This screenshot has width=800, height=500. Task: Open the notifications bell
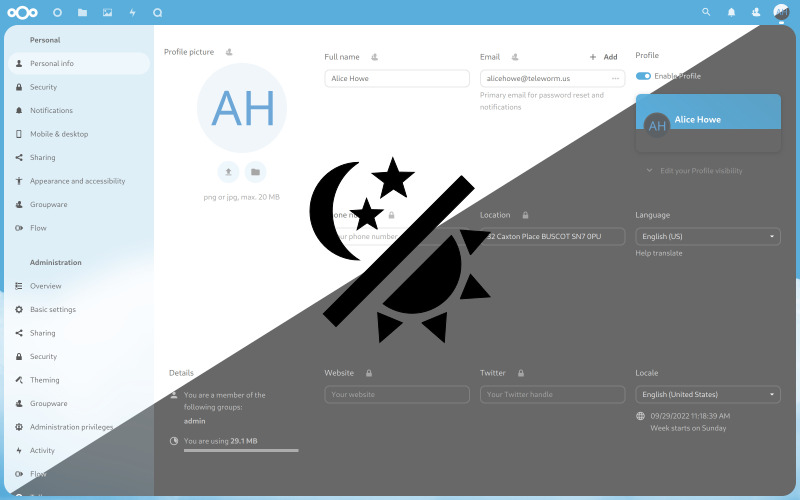point(731,13)
